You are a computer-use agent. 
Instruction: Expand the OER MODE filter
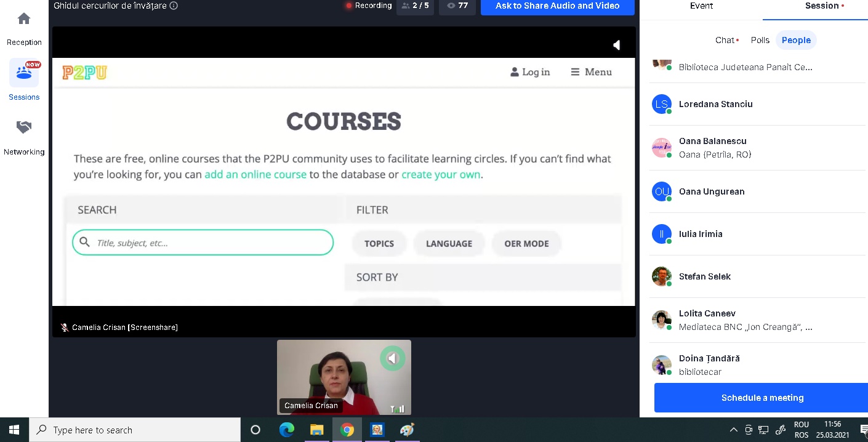coord(526,244)
